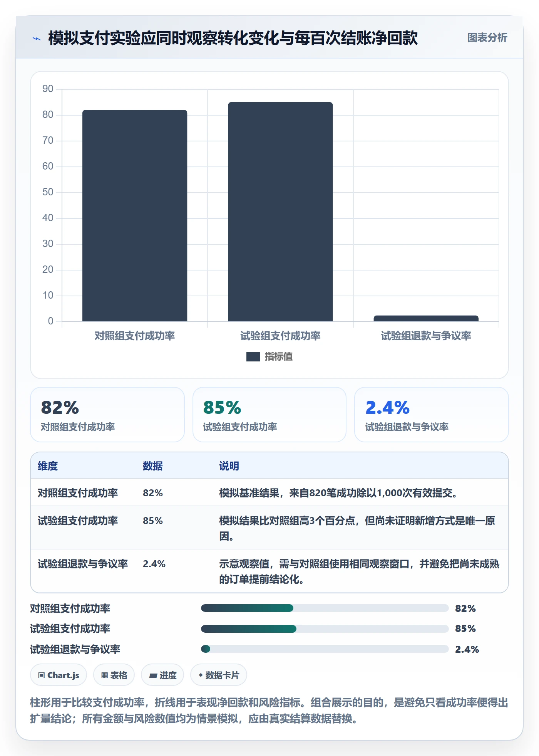Click the description mentioning 高3个百分点
539x756 pixels.
coord(357,528)
